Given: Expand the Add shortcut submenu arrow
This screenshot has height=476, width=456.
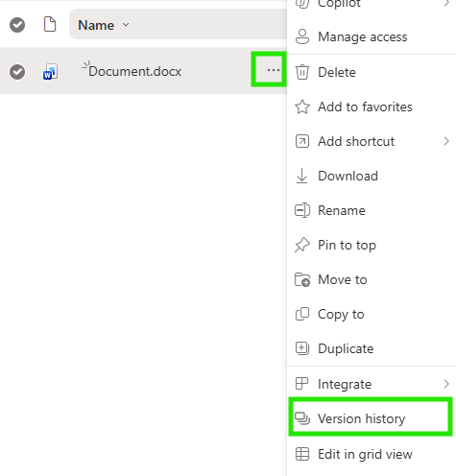Looking at the screenshot, I should 446,141.
